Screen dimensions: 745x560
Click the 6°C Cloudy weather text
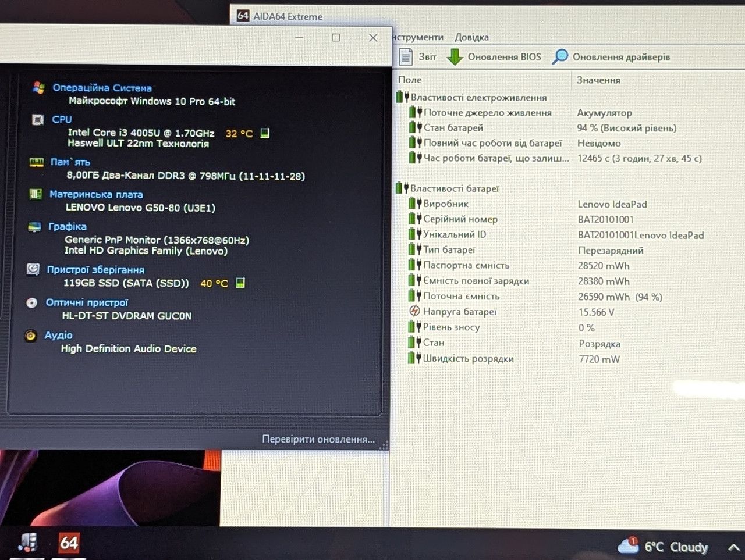pos(676,547)
